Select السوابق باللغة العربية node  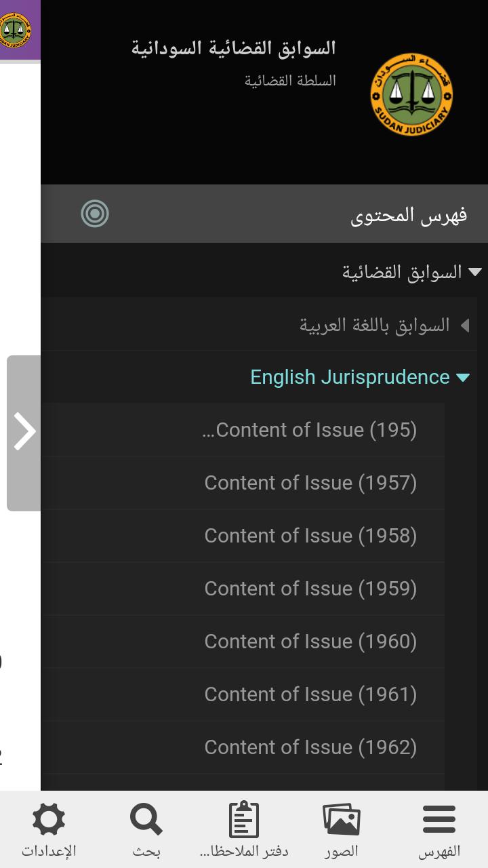pyautogui.click(x=375, y=325)
